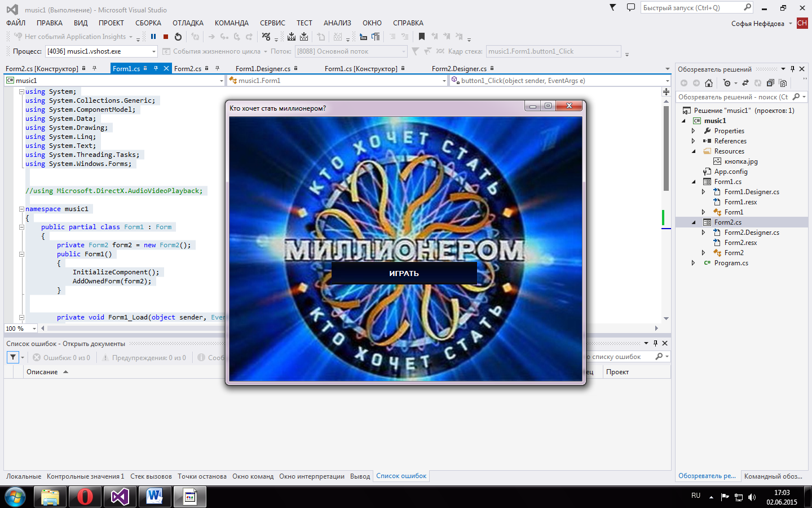
Task: Click the ИГРАТЬ button in game window
Action: [x=404, y=273]
